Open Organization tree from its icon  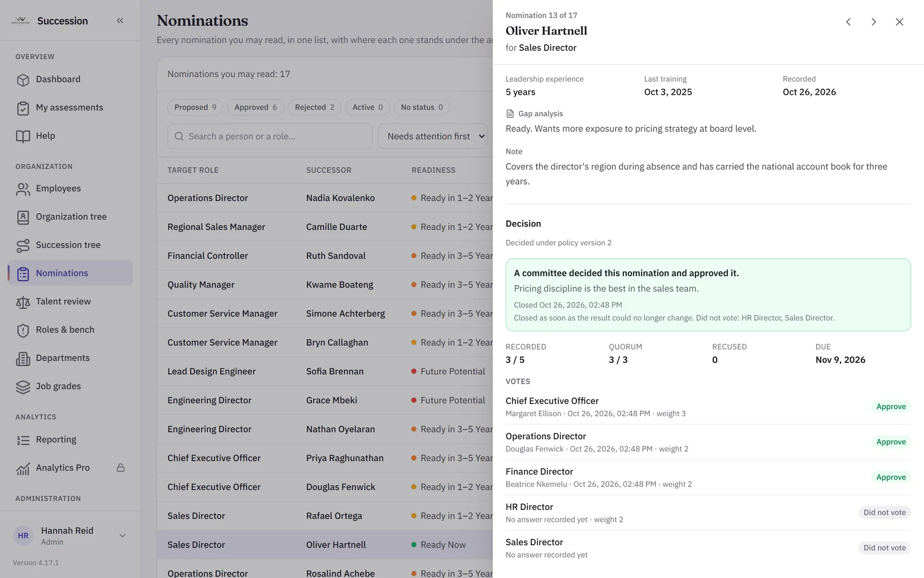[23, 217]
